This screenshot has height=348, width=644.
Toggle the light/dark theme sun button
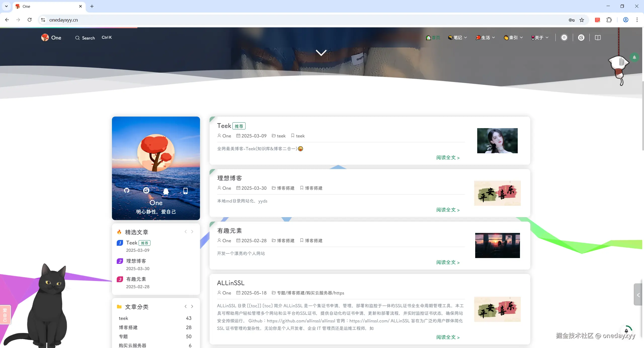click(x=564, y=38)
